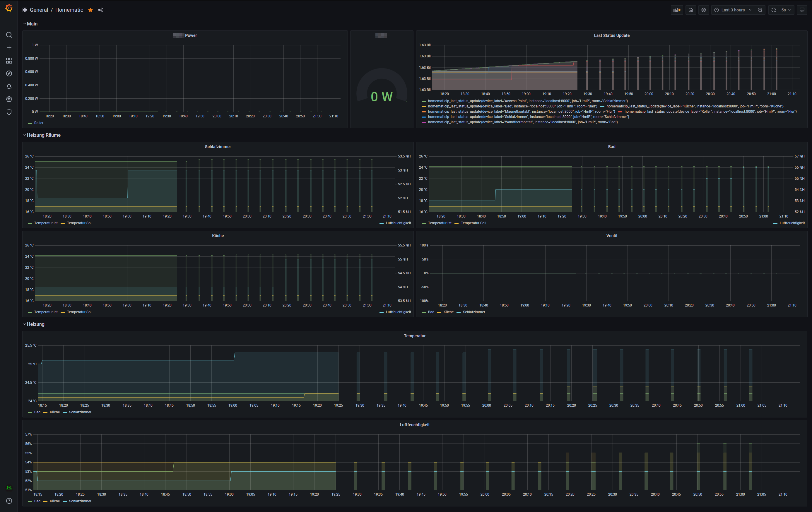Viewport: 812px width, 512px height.
Task: Toggle the favorite star for Homematic
Action: [90, 10]
